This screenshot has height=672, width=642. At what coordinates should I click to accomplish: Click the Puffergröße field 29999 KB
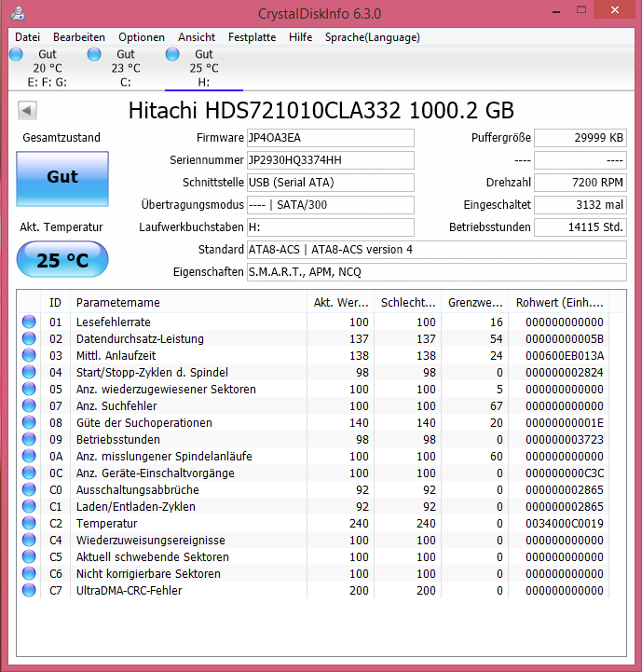581,138
